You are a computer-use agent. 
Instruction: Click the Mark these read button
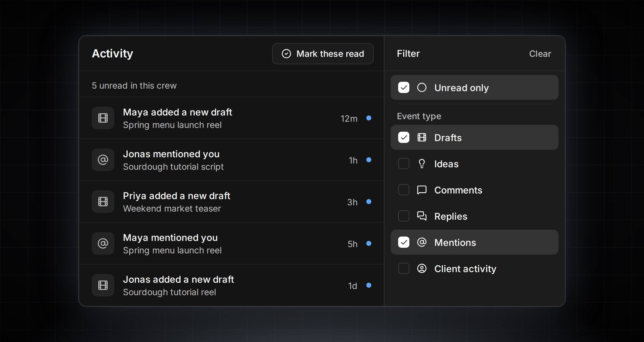tap(323, 54)
